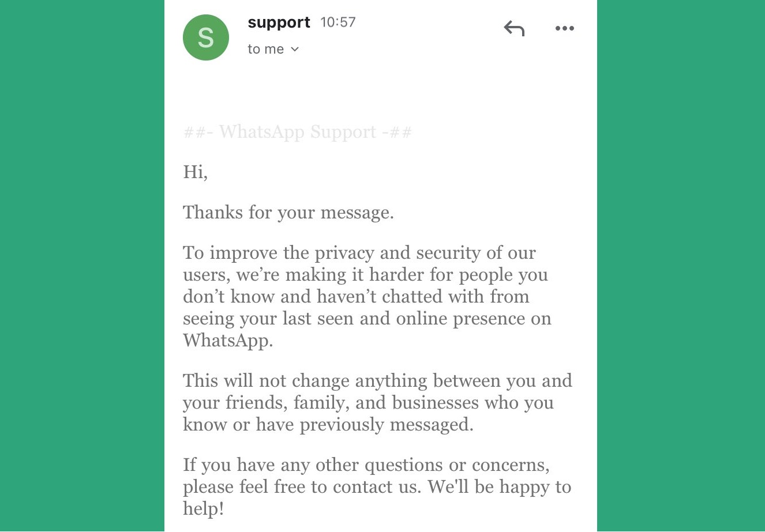Click the "Hi," greeting line
This screenshot has width=765, height=532.
point(196,172)
